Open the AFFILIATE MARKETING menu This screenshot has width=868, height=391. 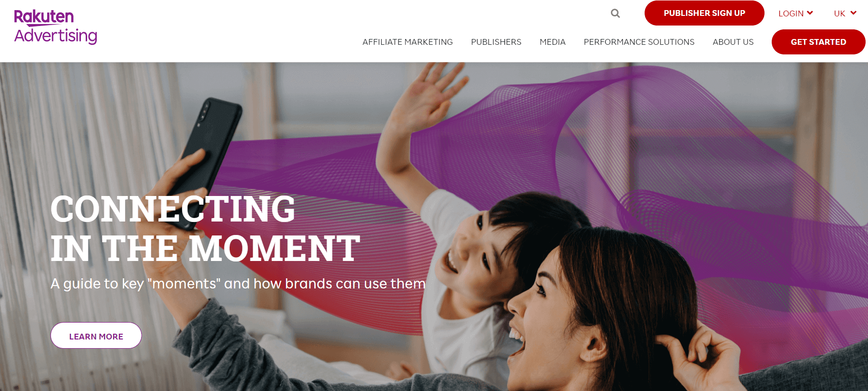[x=407, y=42]
